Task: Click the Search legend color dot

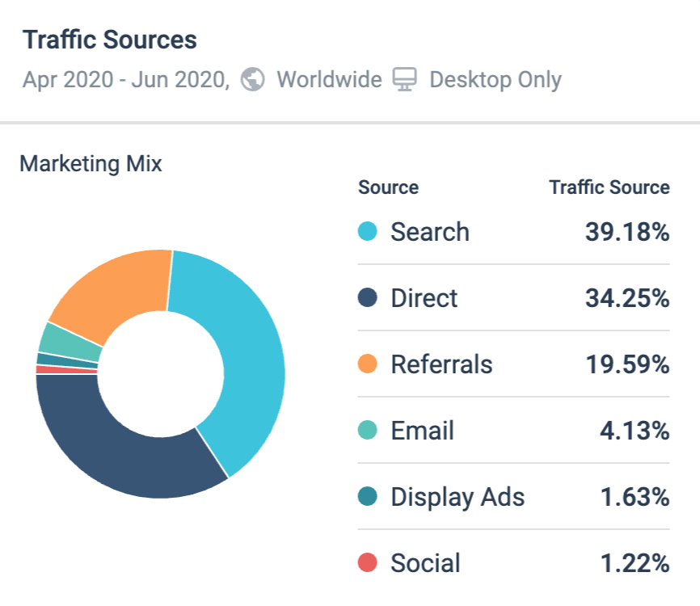Action: pyautogui.click(x=368, y=231)
